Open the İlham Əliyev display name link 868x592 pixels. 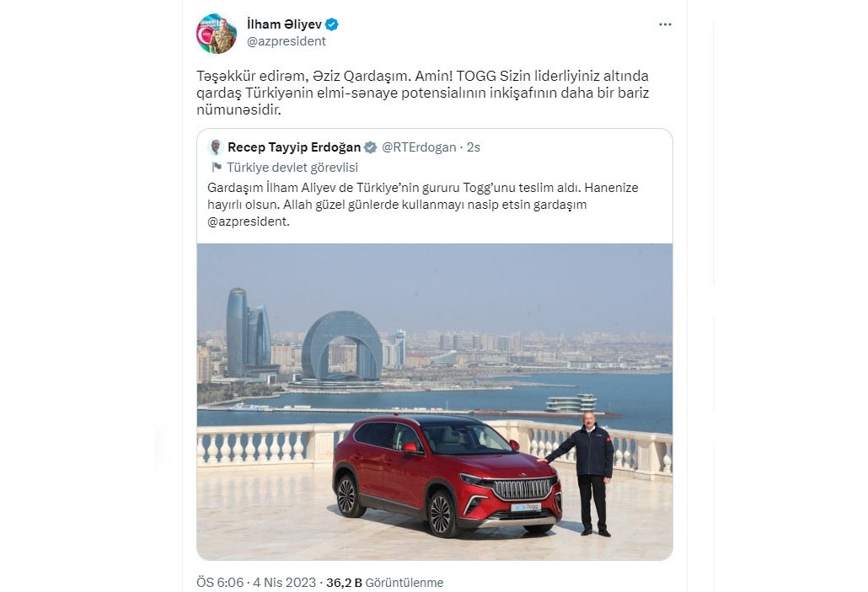tap(284, 24)
